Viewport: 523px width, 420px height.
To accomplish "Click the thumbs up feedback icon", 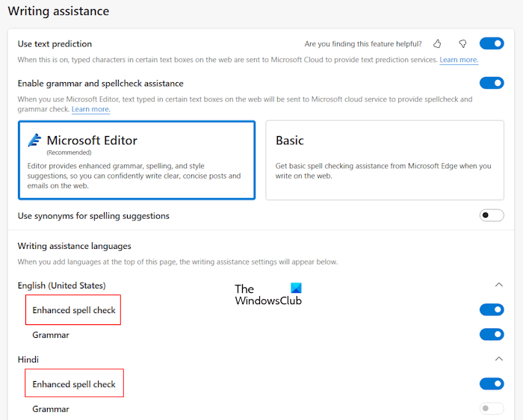I will [438, 44].
